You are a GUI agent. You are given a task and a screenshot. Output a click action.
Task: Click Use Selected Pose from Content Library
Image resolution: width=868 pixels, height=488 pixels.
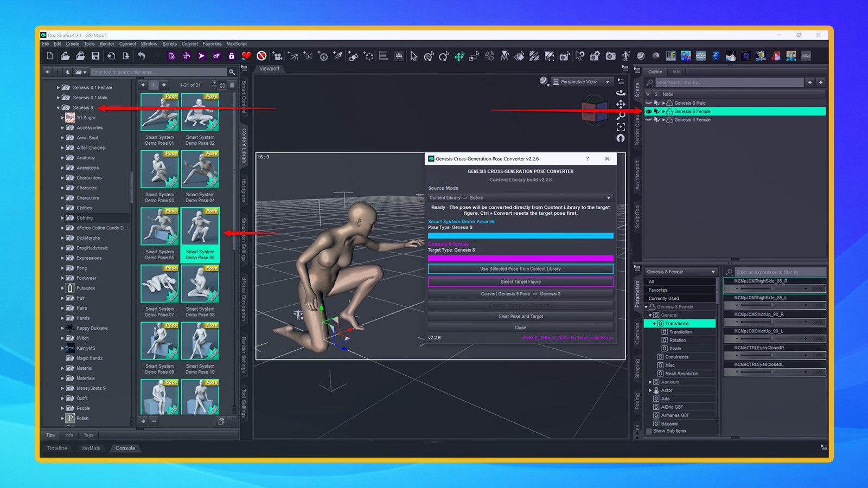520,269
